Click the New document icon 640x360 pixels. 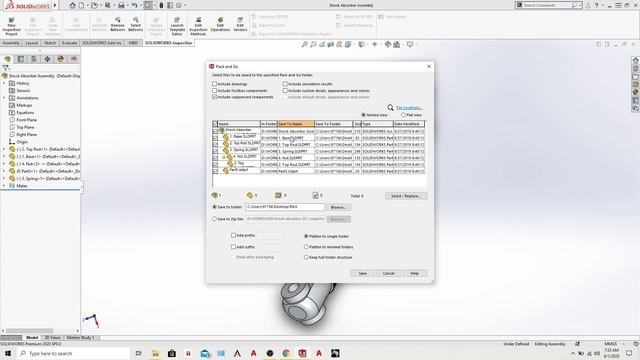[x=82, y=5]
